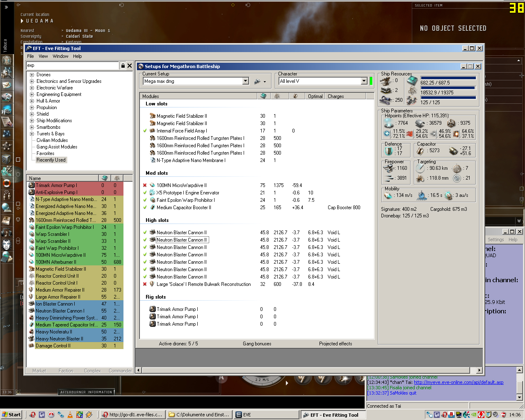Open the Calculator icon in EVE sidebar
The image size is (525, 420).
pos(7,257)
